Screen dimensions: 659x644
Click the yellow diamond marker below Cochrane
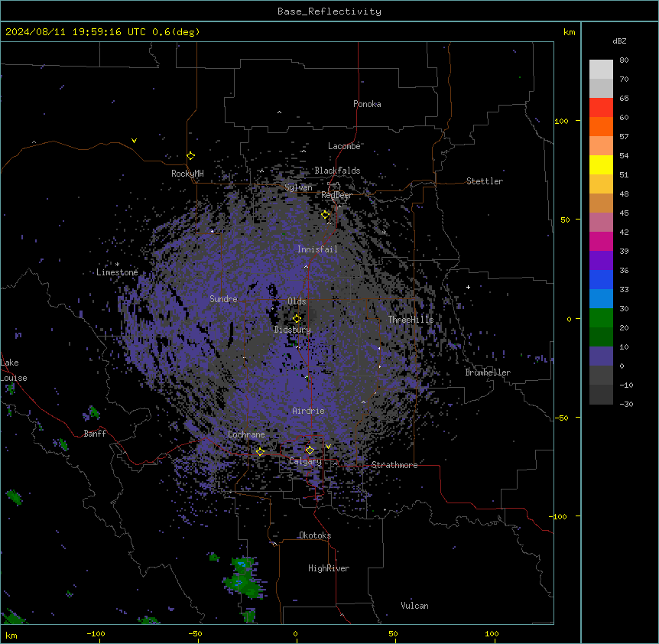point(261,452)
